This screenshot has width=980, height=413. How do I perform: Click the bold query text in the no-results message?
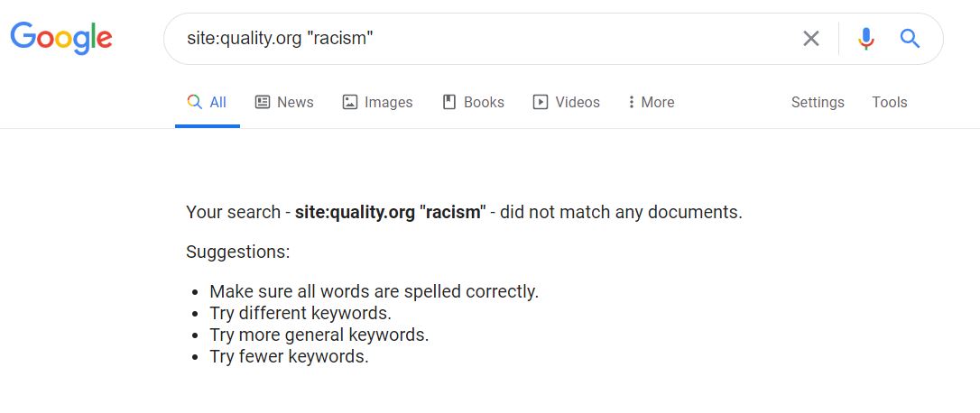point(390,213)
